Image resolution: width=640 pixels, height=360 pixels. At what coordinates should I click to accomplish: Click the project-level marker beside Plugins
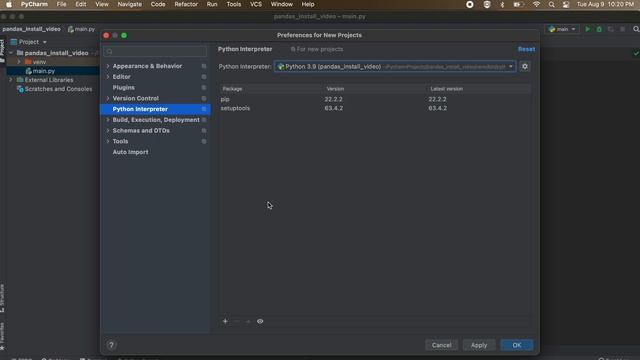click(204, 87)
